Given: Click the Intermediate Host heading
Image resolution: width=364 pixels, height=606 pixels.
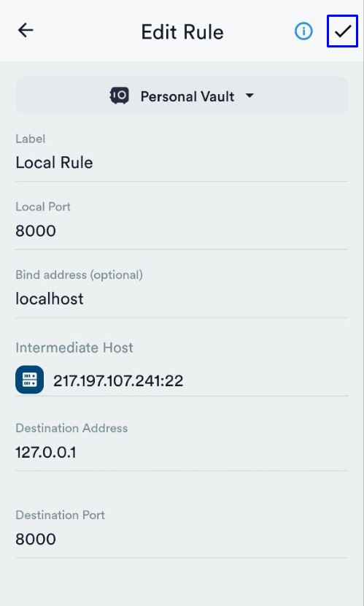Looking at the screenshot, I should [74, 348].
